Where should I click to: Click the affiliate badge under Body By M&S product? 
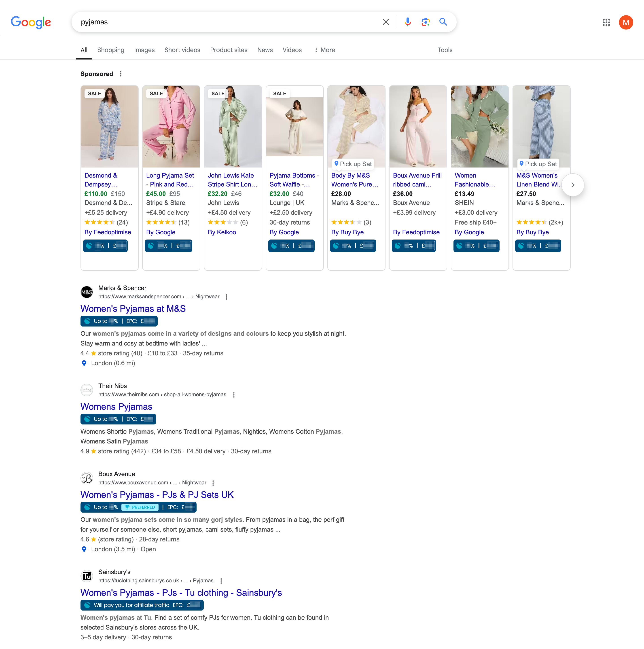[353, 246]
